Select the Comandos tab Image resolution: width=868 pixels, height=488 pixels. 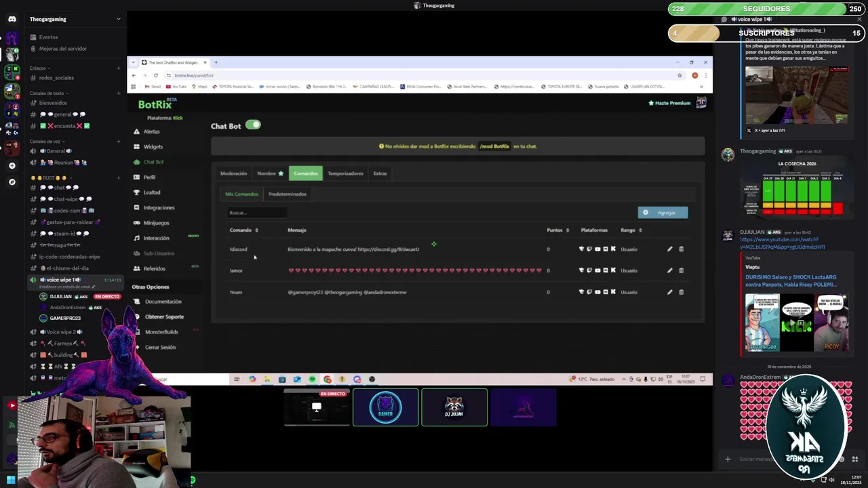point(305,174)
